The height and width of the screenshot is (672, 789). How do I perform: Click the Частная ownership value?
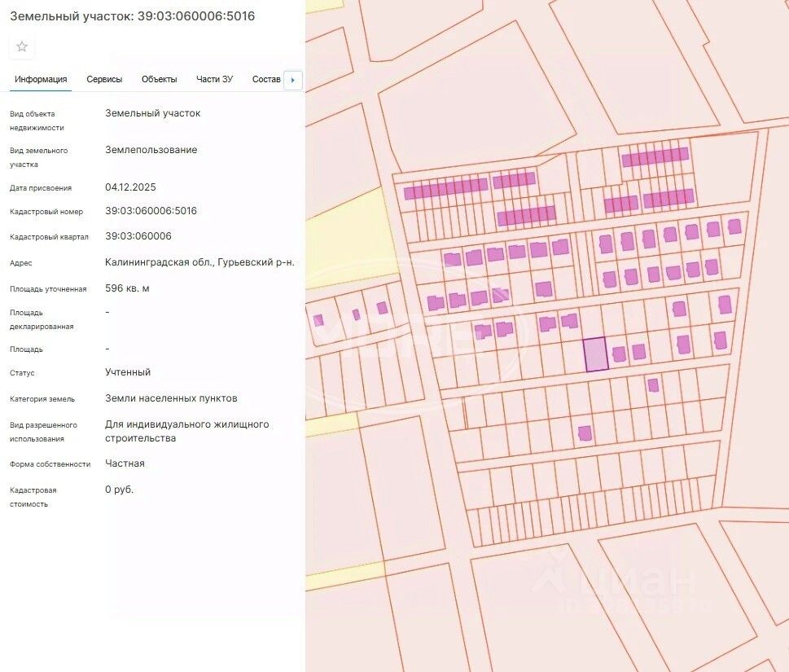[125, 463]
